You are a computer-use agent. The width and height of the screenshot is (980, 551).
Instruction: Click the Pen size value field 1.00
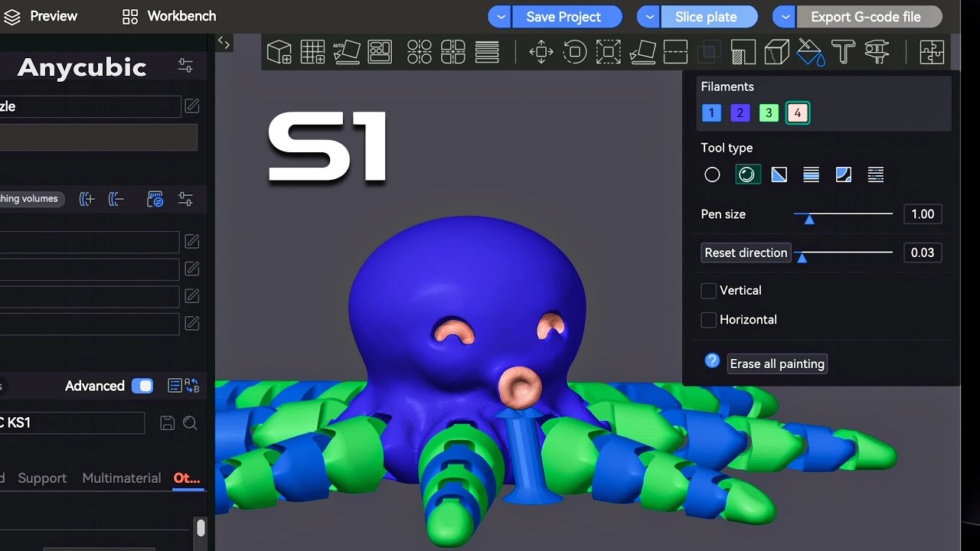pyautogui.click(x=923, y=214)
